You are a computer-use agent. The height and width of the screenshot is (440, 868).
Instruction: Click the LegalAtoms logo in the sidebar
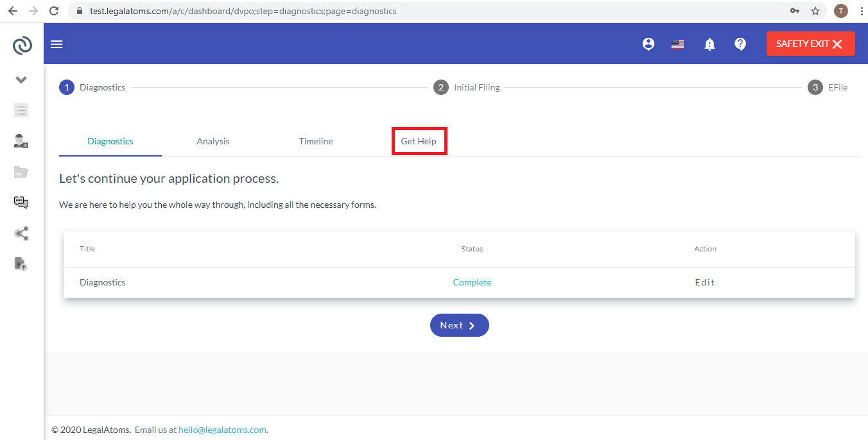tap(22, 45)
